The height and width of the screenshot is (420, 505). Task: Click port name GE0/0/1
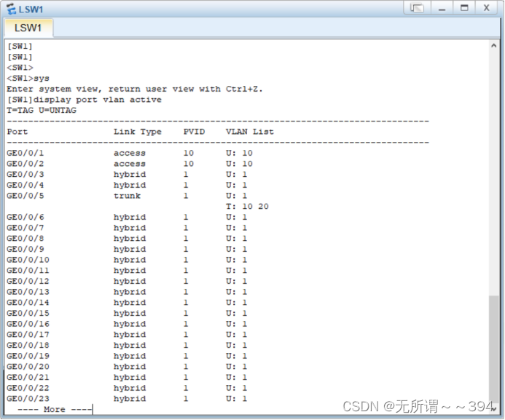(x=25, y=153)
